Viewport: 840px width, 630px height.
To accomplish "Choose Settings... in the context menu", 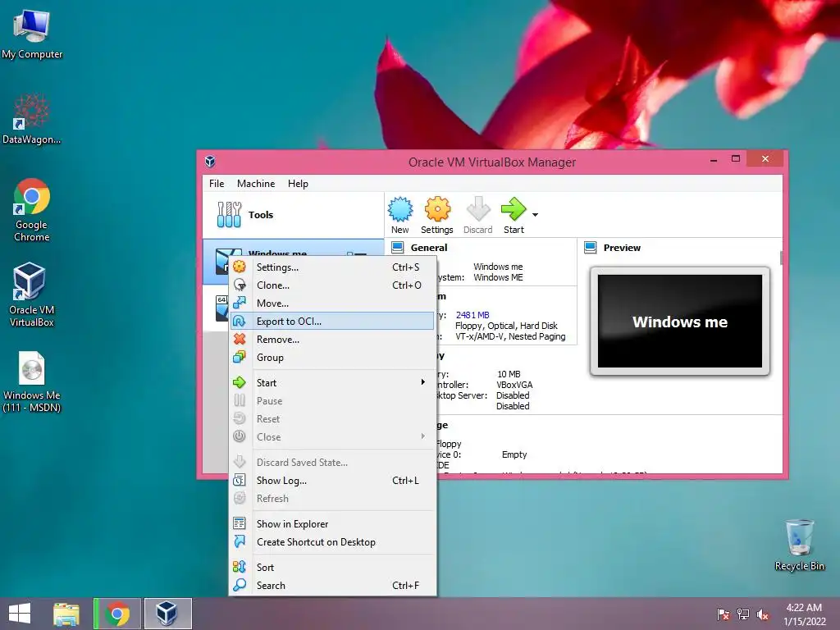I will [x=332, y=267].
